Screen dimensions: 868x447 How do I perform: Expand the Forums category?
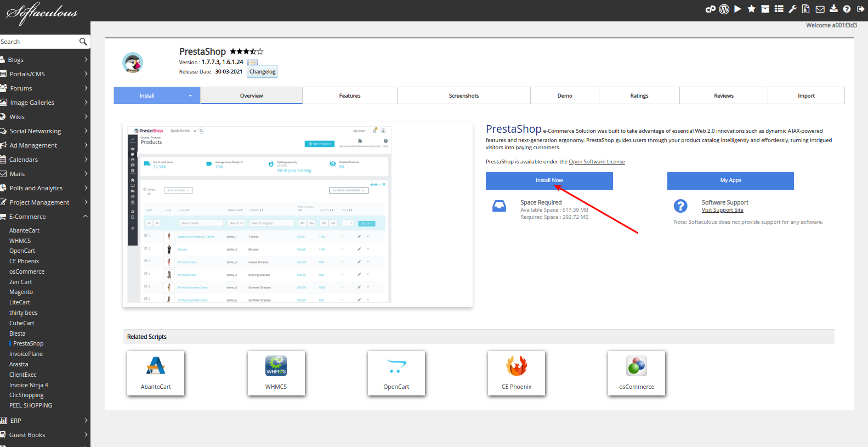coord(45,88)
